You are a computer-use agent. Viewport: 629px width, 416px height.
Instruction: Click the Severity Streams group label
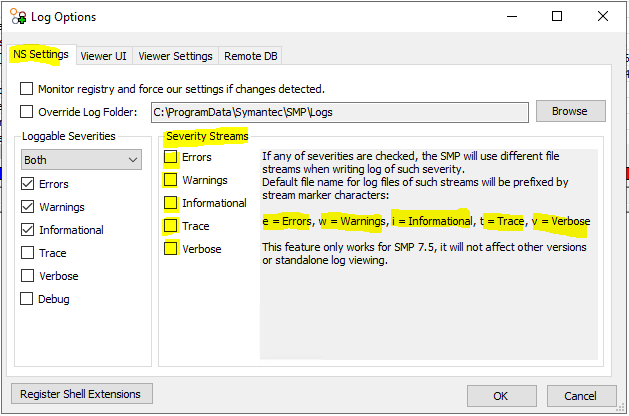[x=207, y=136]
